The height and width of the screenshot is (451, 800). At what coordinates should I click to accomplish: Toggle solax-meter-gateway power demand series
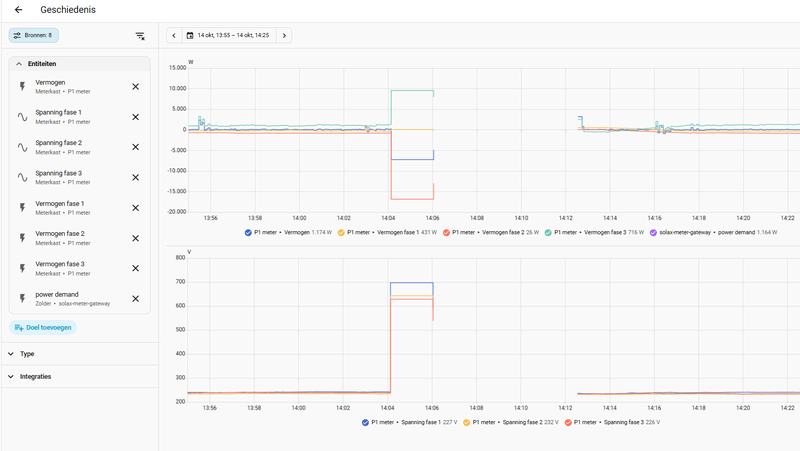pos(713,233)
